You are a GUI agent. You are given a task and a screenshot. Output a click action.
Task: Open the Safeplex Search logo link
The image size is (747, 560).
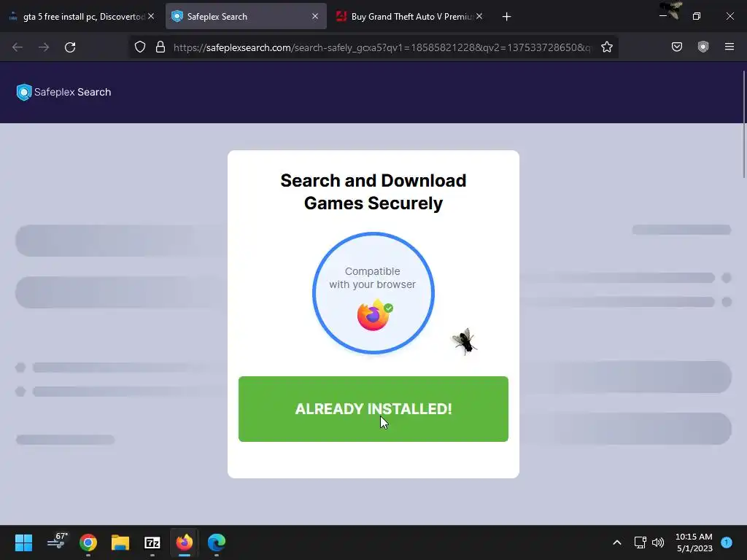64,92
